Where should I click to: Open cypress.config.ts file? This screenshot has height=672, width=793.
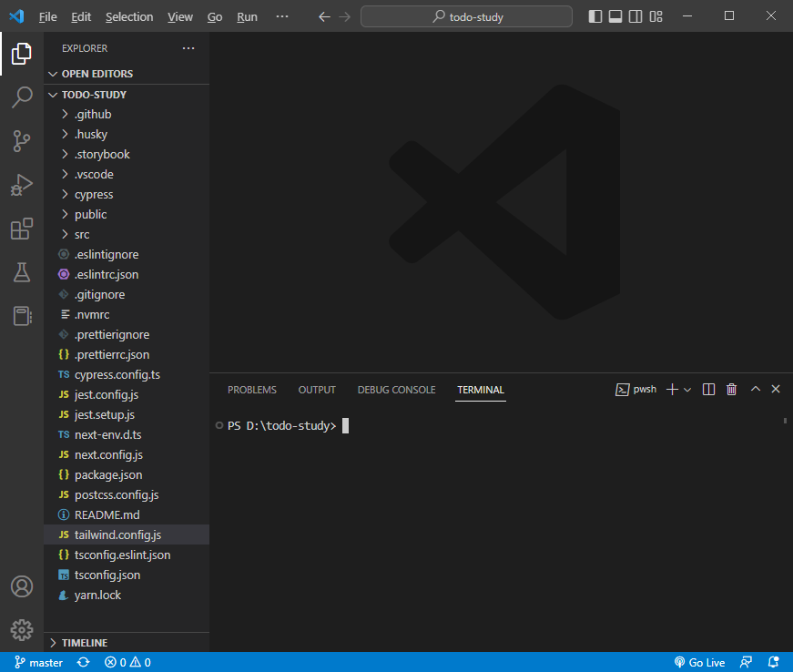click(127, 374)
